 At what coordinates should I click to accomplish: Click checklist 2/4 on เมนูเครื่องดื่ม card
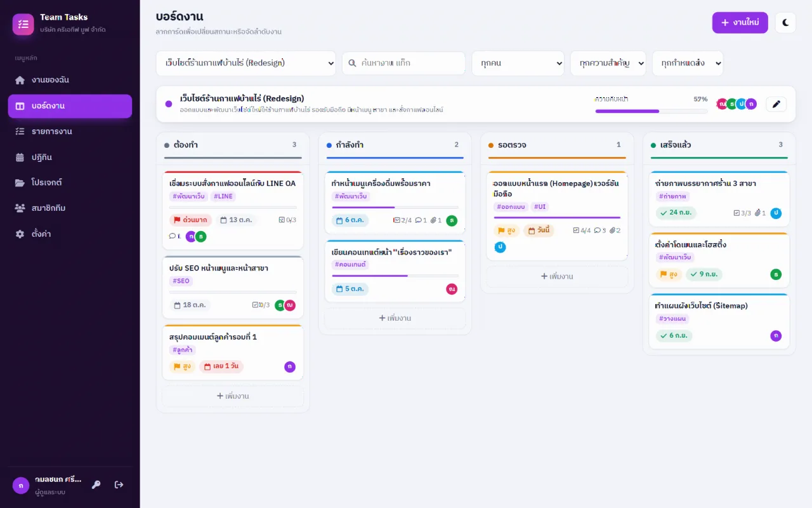(x=402, y=220)
